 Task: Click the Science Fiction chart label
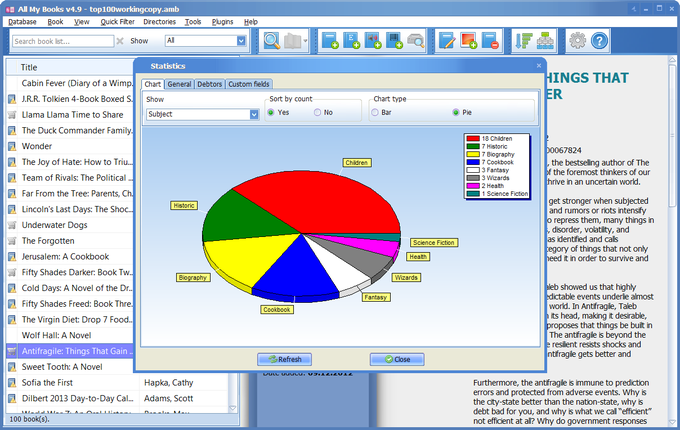434,243
